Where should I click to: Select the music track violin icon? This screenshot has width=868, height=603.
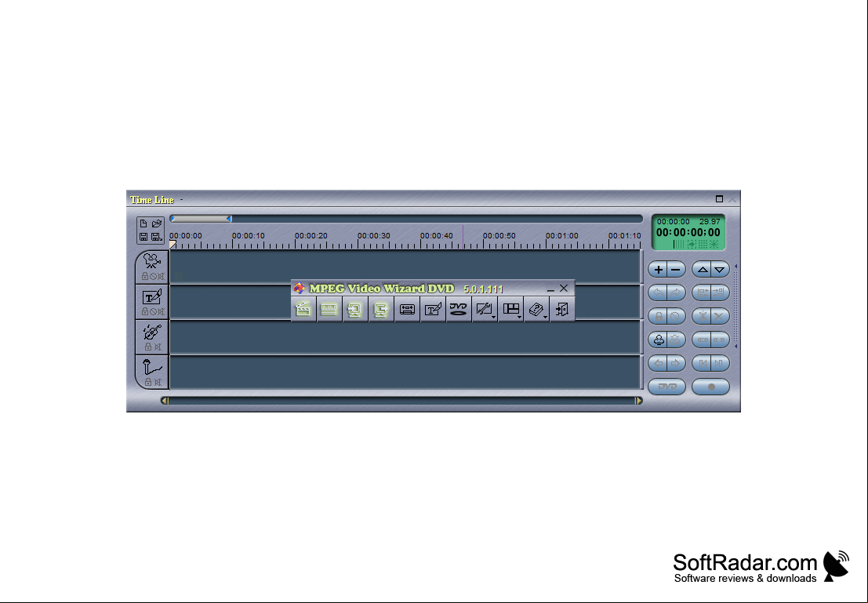coord(152,332)
